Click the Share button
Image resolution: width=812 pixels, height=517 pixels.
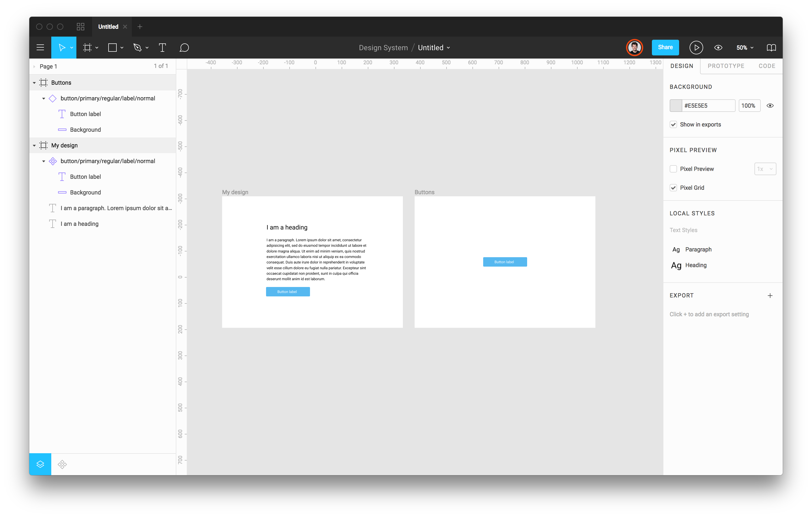pyautogui.click(x=665, y=48)
